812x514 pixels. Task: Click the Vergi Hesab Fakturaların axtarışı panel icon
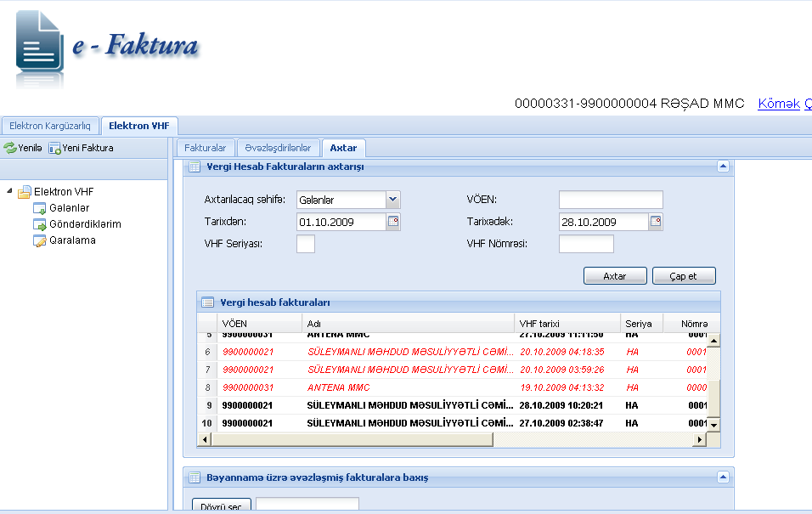195,167
